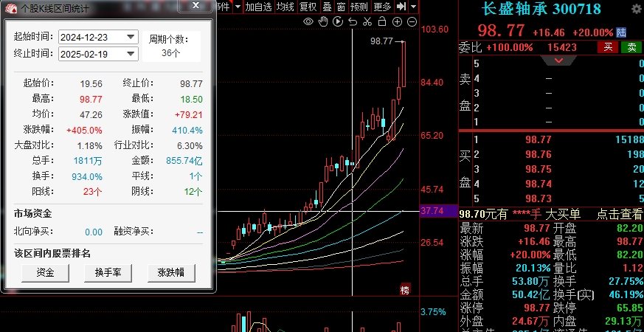The height and width of the screenshot is (332, 644).
Task: Click the 委比 +100.00% value
Action: pyautogui.click(x=510, y=48)
